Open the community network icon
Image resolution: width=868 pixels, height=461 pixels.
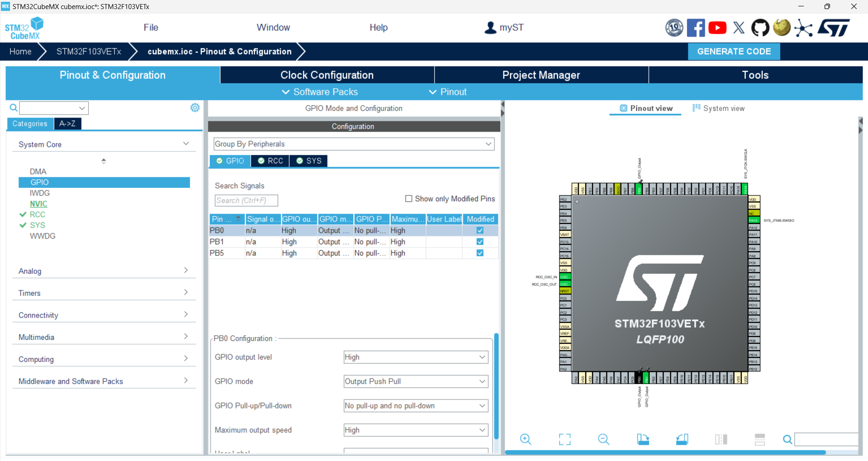coord(803,28)
